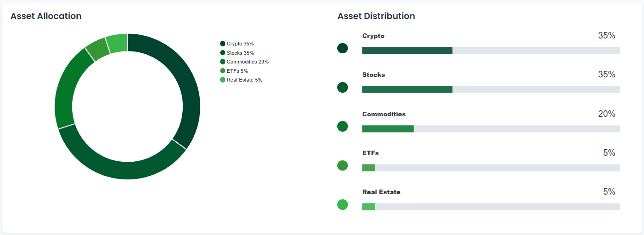Viewport: 644px width, 235px height.
Task: Select the Commodities distribution circle icon
Action: (x=342, y=126)
